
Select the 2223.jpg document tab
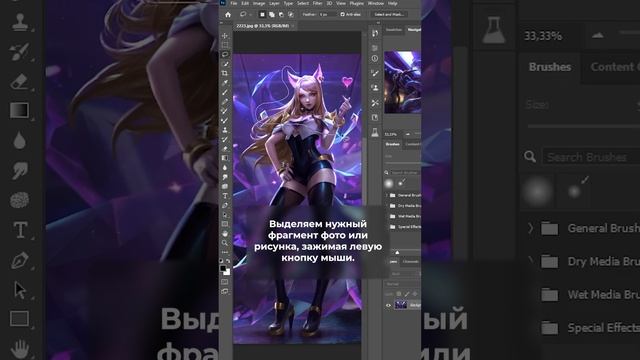[x=262, y=26]
